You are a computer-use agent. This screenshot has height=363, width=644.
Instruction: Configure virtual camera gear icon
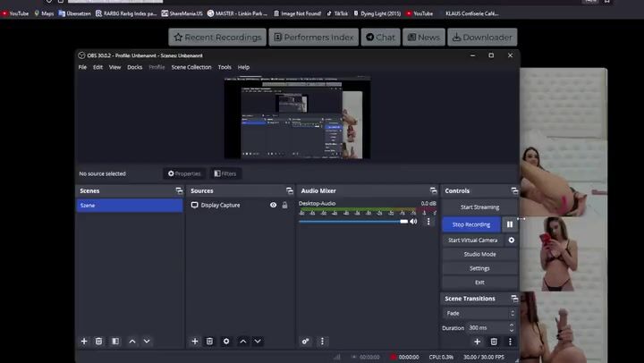point(512,241)
